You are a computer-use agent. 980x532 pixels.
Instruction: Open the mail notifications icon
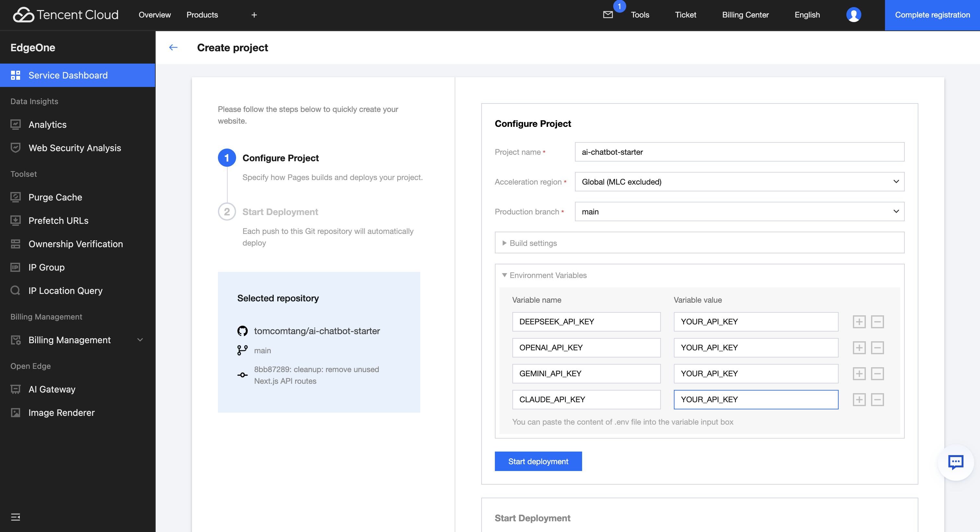pos(608,15)
